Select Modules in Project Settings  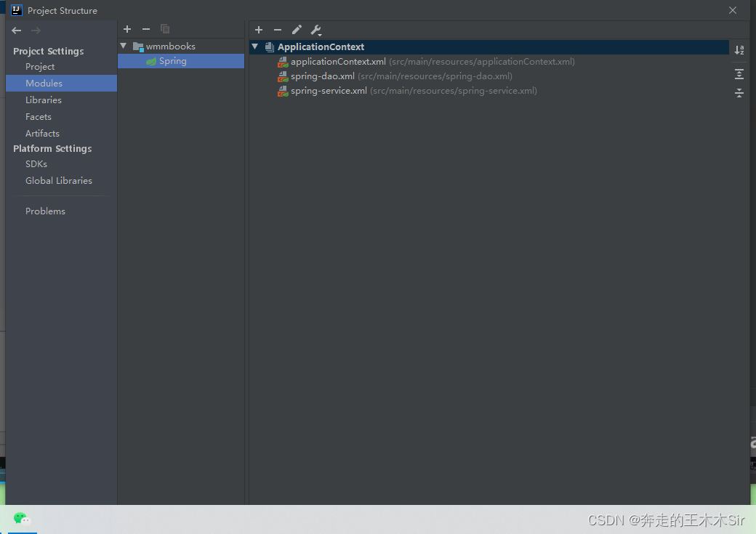[61, 83]
